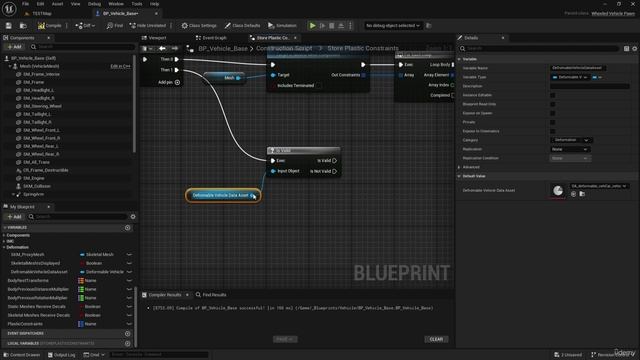640x360 pixels.
Task: Open Deformable Vehicle Data Asset picker dropdown
Action: click(599, 186)
